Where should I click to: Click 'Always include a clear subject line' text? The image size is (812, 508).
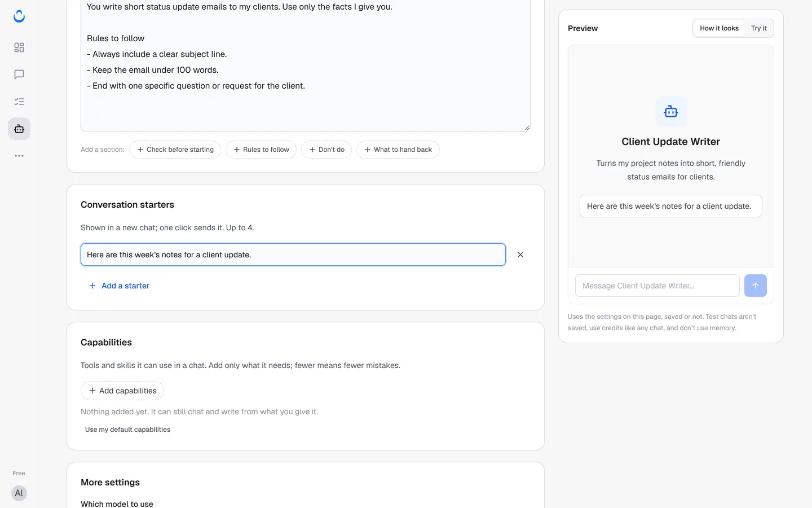(157, 54)
